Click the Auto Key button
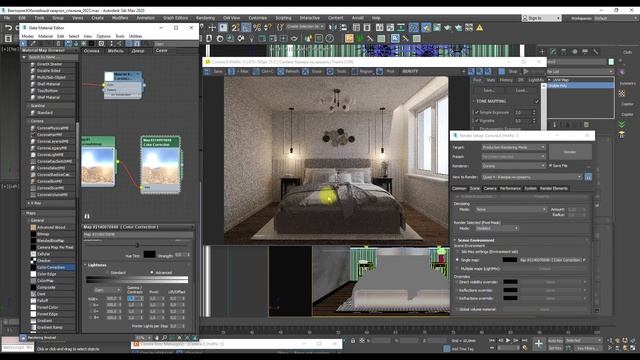Image resolution: width=640 pixels, height=360 pixels. point(555,340)
